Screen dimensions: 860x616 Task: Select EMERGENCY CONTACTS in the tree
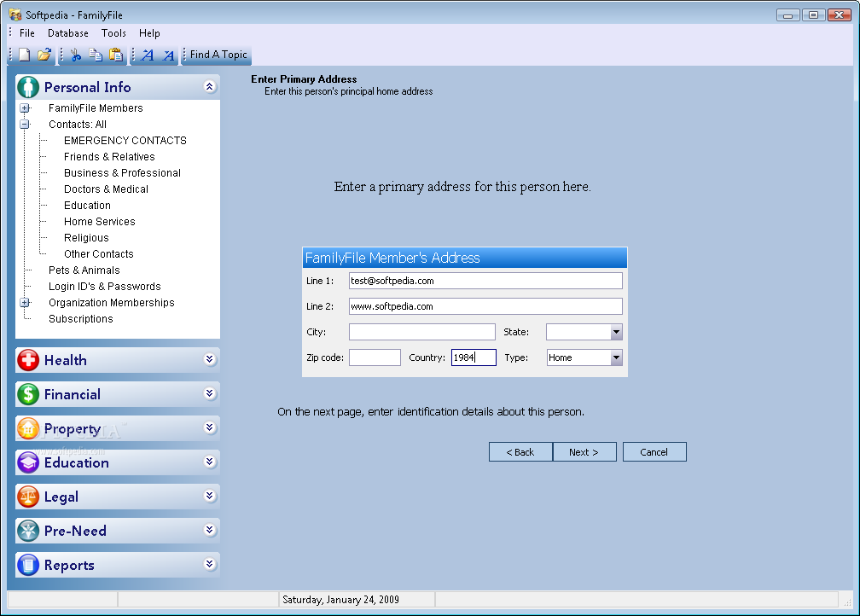point(125,141)
